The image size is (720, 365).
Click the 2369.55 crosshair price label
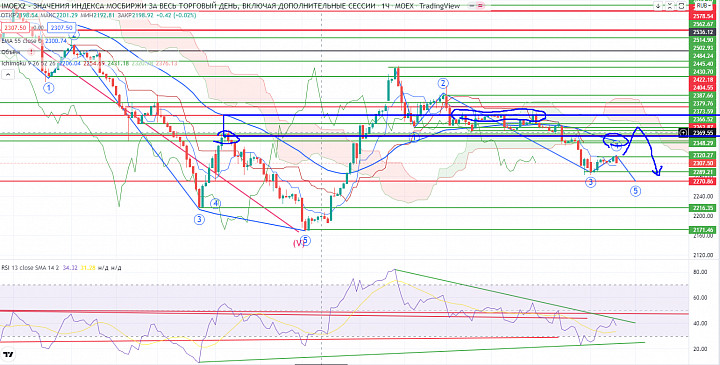[x=704, y=132]
